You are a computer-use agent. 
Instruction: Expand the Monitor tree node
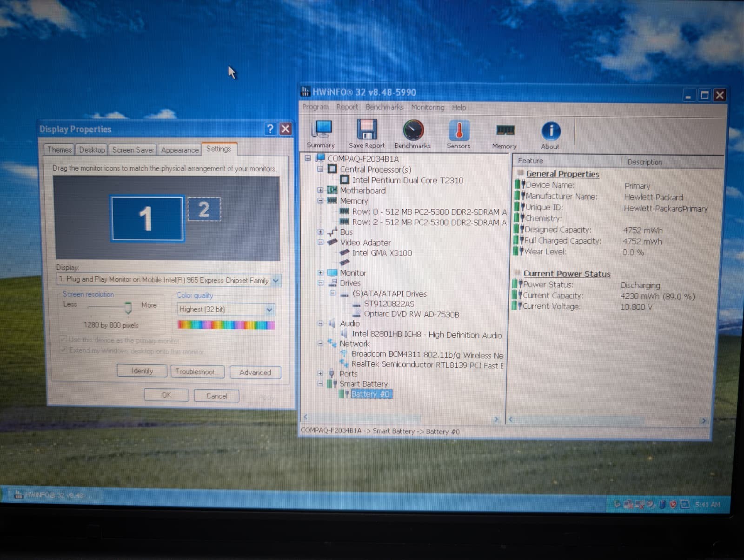coord(320,273)
